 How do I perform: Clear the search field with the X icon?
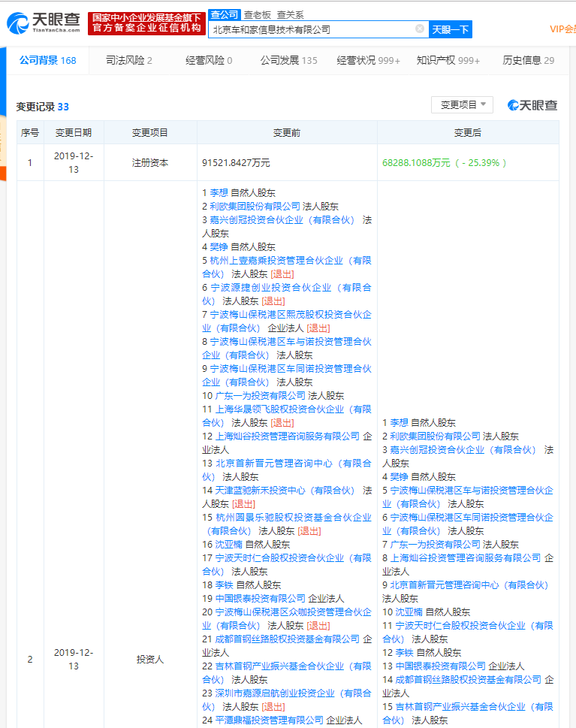pyautogui.click(x=420, y=29)
